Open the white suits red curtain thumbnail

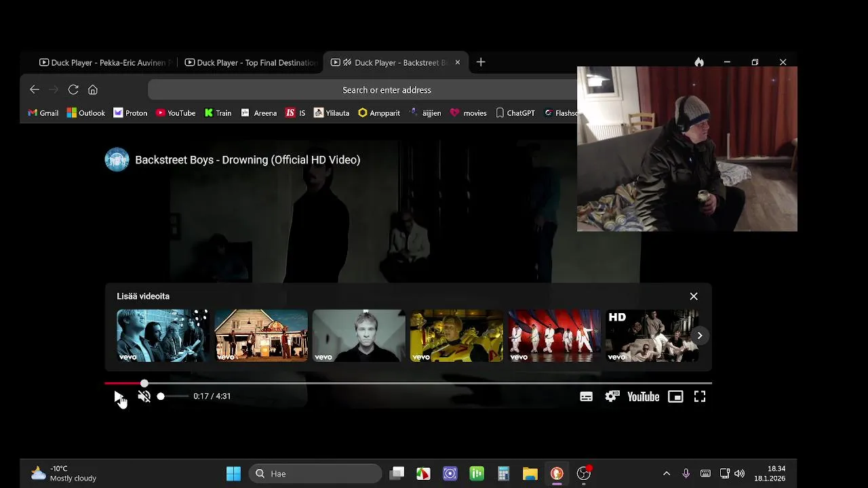click(554, 335)
